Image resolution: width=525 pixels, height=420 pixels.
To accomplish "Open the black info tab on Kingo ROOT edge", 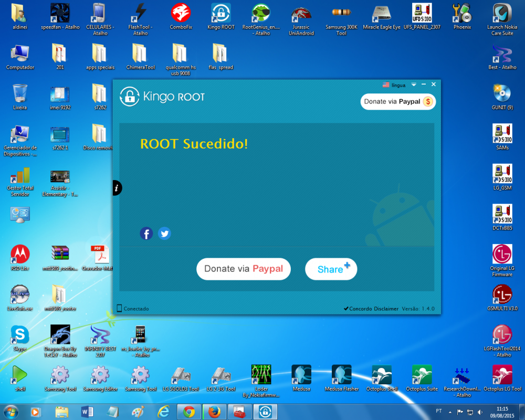I will 117,188.
